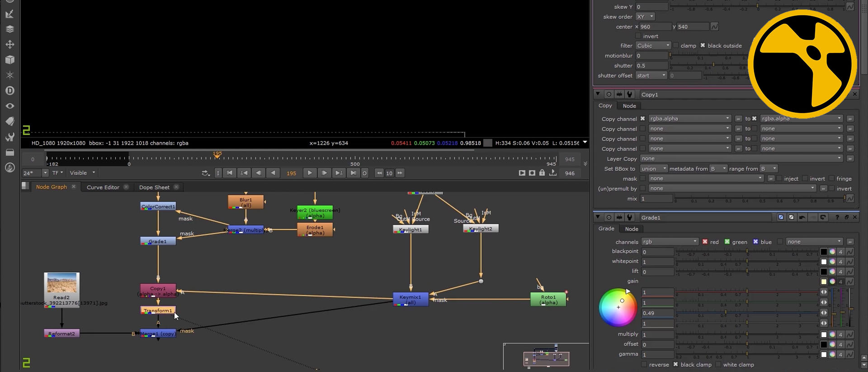Toggle the red channel checkbox in Grade1
This screenshot has width=868, height=372.
705,242
